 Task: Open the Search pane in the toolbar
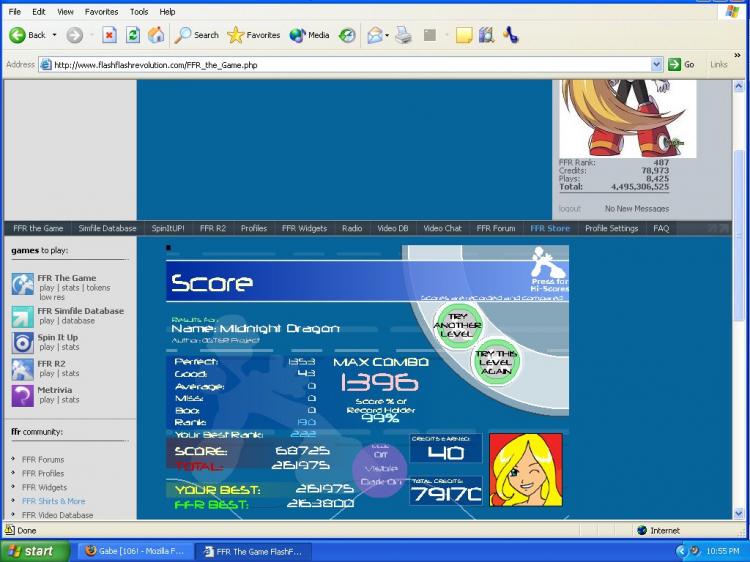click(x=196, y=35)
